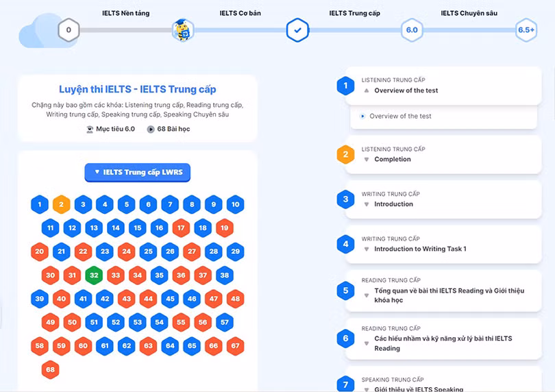Expand Tổng quan về bài thi IELTS Reading
Viewport: 555px width, 392px height.
pyautogui.click(x=367, y=295)
